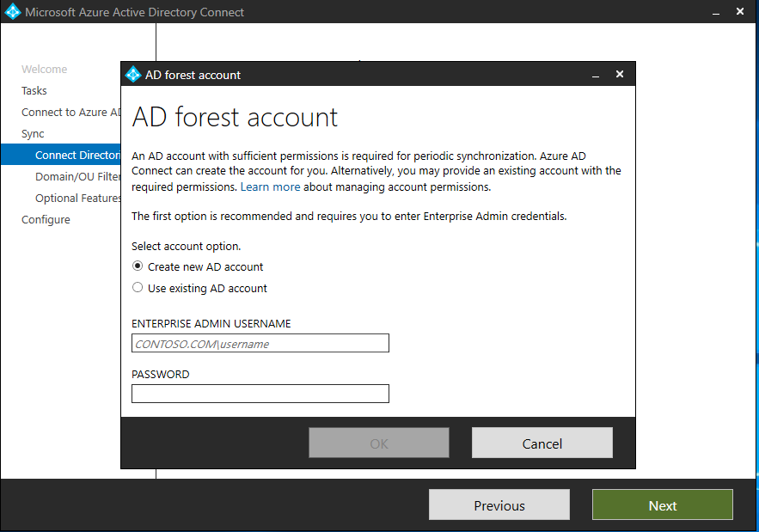Screen dimensions: 759x532
Task: Close the AD forest account dialog
Action: (620, 74)
